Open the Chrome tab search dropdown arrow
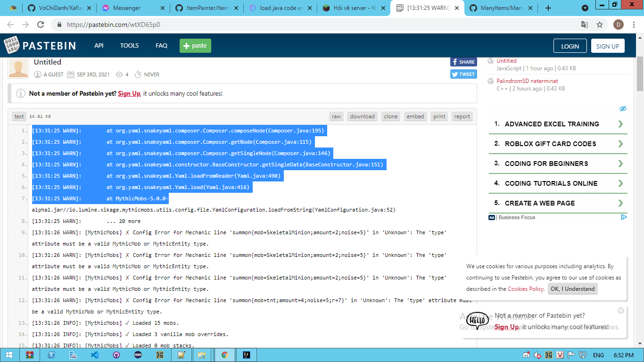 pyautogui.click(x=585, y=8)
